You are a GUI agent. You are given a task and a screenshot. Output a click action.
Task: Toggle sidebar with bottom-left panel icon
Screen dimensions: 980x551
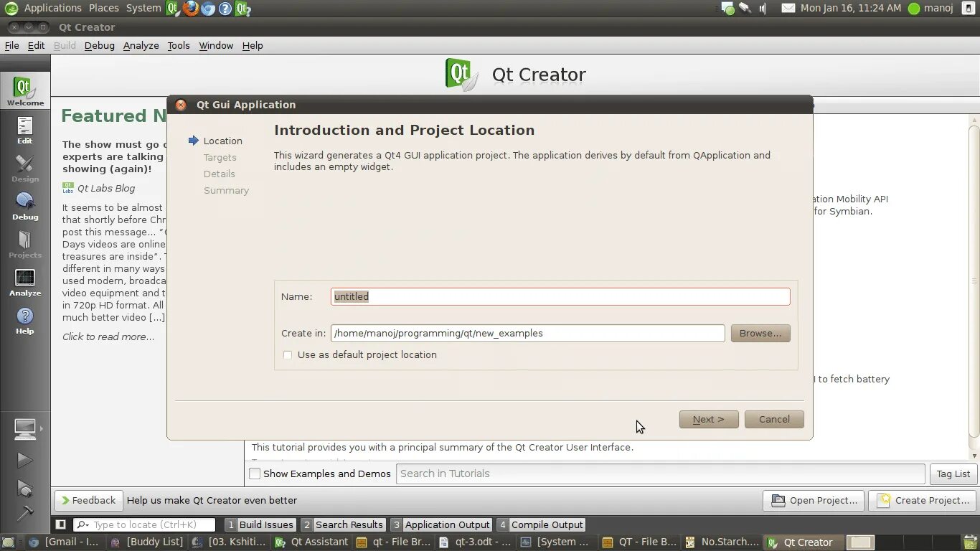(x=61, y=524)
